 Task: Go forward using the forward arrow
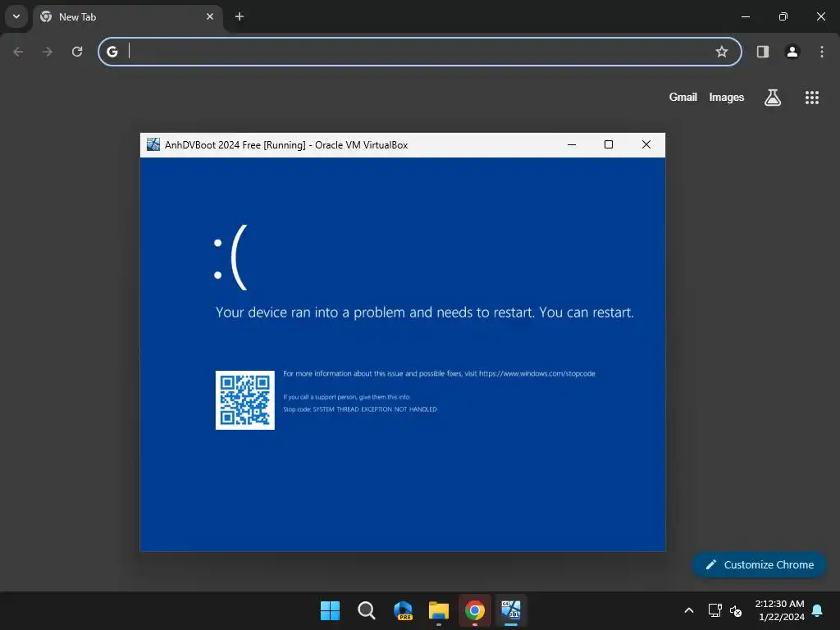pyautogui.click(x=48, y=52)
